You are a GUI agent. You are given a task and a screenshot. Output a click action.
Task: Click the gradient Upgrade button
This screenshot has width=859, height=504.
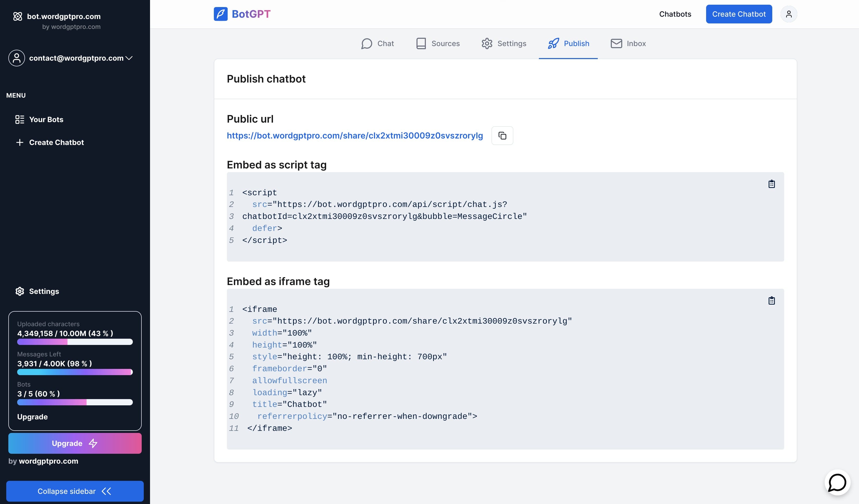75,443
